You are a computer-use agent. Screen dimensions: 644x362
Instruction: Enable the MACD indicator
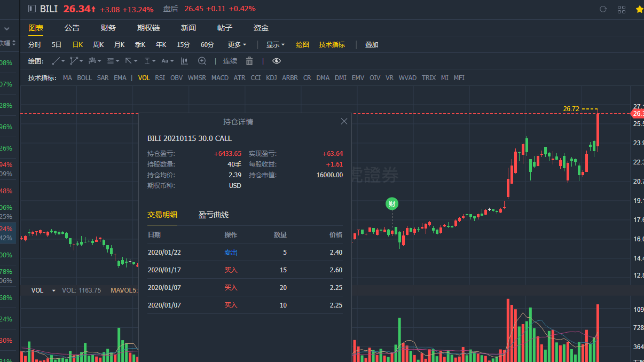[x=220, y=78]
